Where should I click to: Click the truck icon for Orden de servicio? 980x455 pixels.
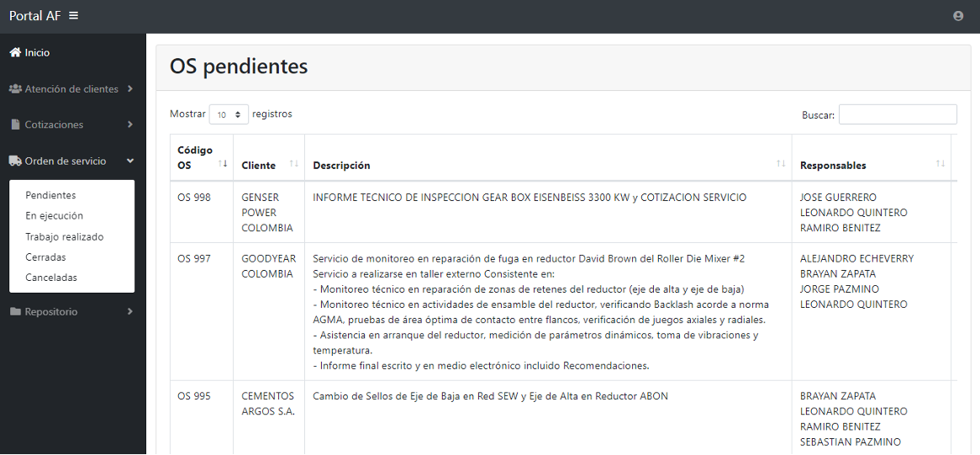pos(15,161)
